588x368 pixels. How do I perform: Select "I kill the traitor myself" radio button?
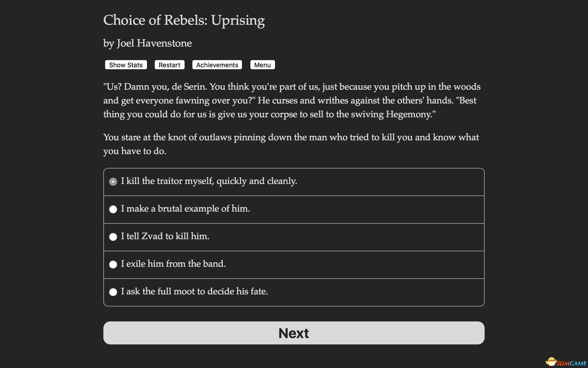(113, 182)
